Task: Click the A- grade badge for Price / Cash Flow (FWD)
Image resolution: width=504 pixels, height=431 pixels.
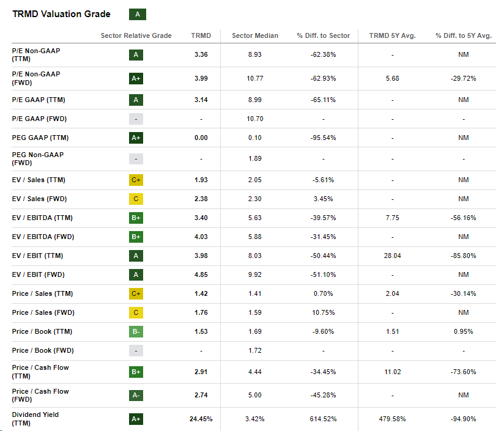Action: coord(136,395)
